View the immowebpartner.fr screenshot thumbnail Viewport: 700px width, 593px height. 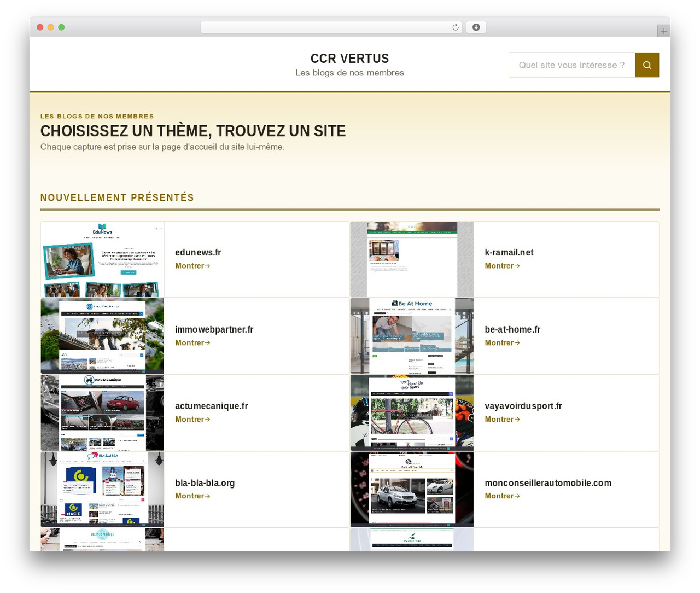click(x=102, y=336)
